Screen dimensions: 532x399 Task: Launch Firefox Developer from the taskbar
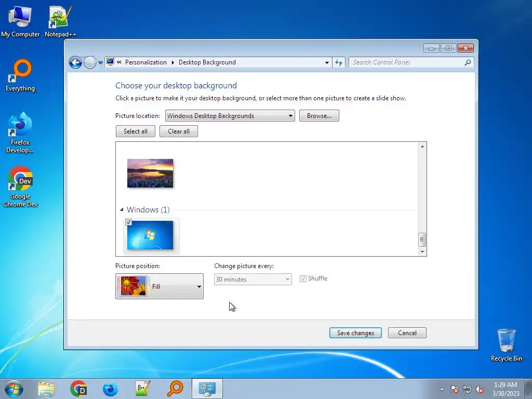point(110,389)
